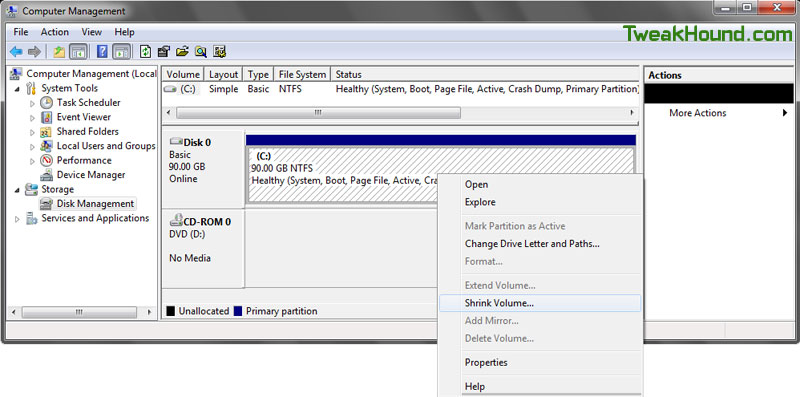Click the Event Viewer icon

[x=46, y=117]
